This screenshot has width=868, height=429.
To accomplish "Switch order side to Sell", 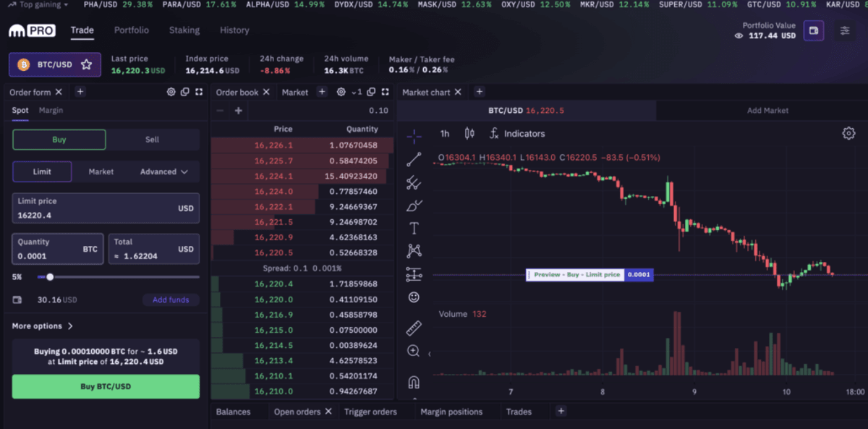I will [152, 140].
